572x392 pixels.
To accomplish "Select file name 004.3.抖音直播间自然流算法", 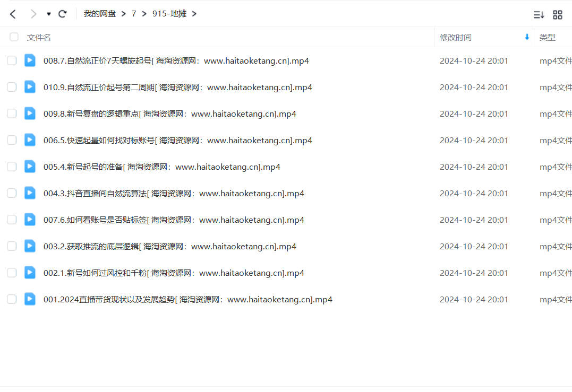I will tap(174, 194).
